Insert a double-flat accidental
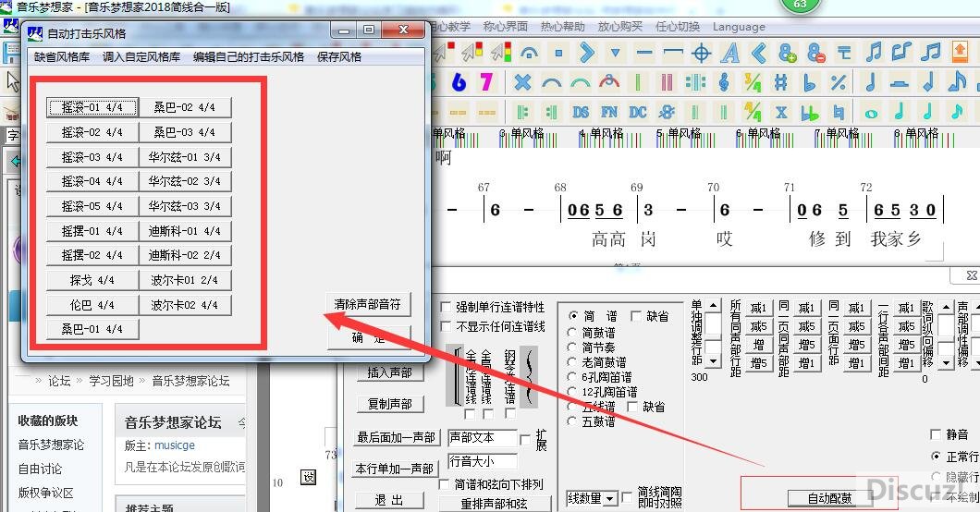The image size is (980, 512). (x=810, y=113)
